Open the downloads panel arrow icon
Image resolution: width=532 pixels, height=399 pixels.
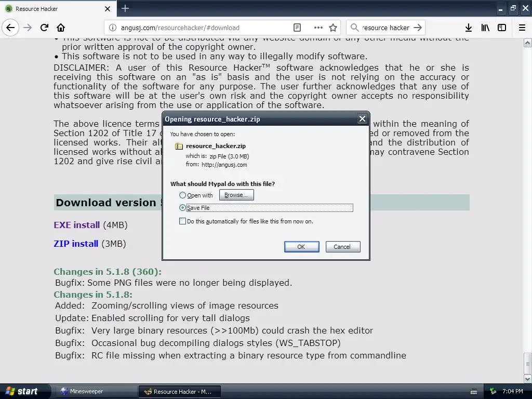pyautogui.click(x=469, y=28)
